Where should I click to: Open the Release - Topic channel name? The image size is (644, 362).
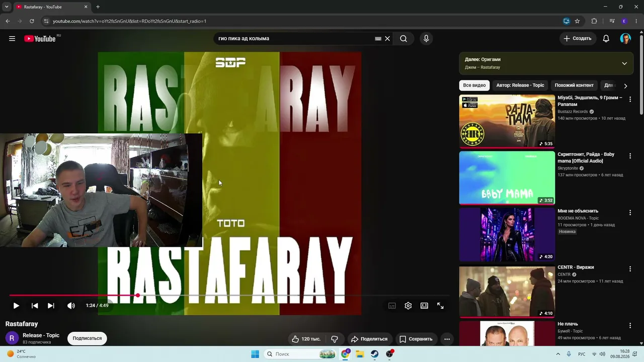tap(41, 335)
